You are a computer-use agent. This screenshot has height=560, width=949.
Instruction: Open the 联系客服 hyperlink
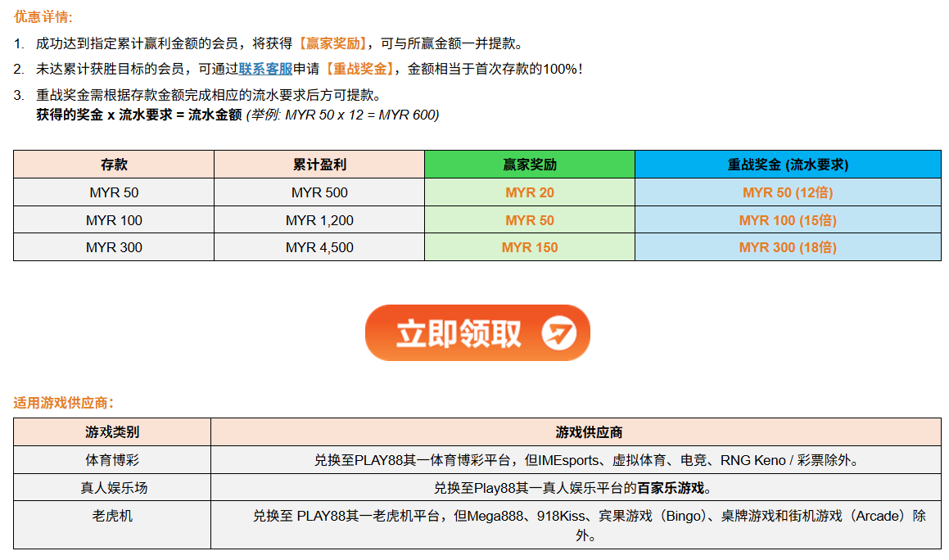[265, 70]
